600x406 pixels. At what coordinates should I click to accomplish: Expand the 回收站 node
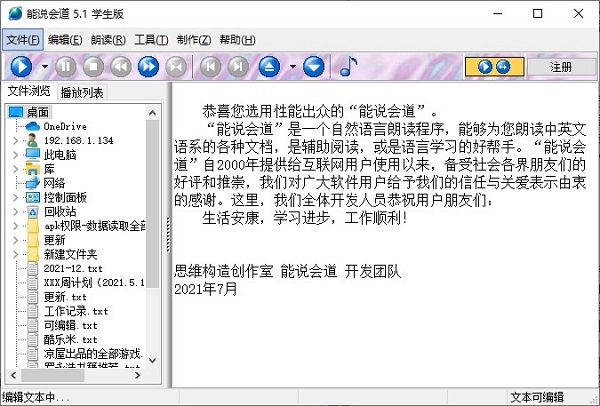15,212
